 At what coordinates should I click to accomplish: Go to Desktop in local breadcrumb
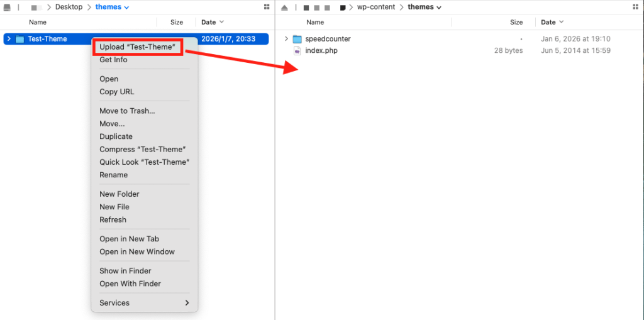coord(69,7)
